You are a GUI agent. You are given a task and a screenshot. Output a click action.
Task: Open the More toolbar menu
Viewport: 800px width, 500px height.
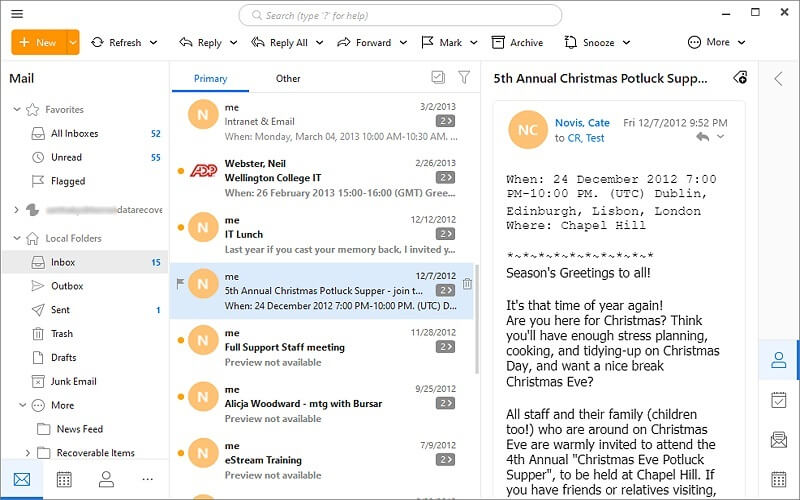coord(716,42)
